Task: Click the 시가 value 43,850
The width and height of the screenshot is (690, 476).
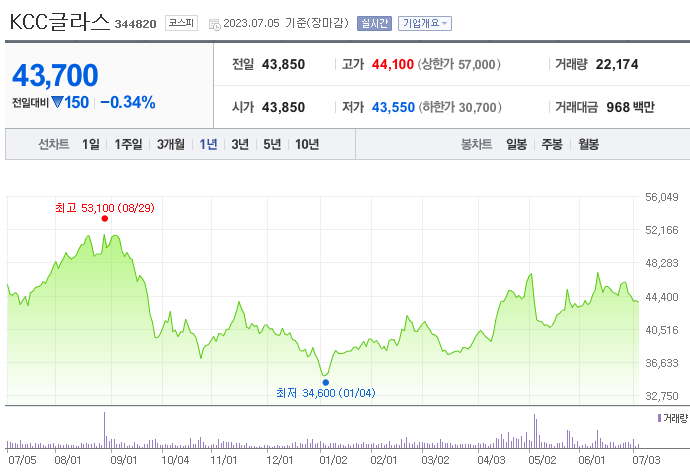Action: 283,107
